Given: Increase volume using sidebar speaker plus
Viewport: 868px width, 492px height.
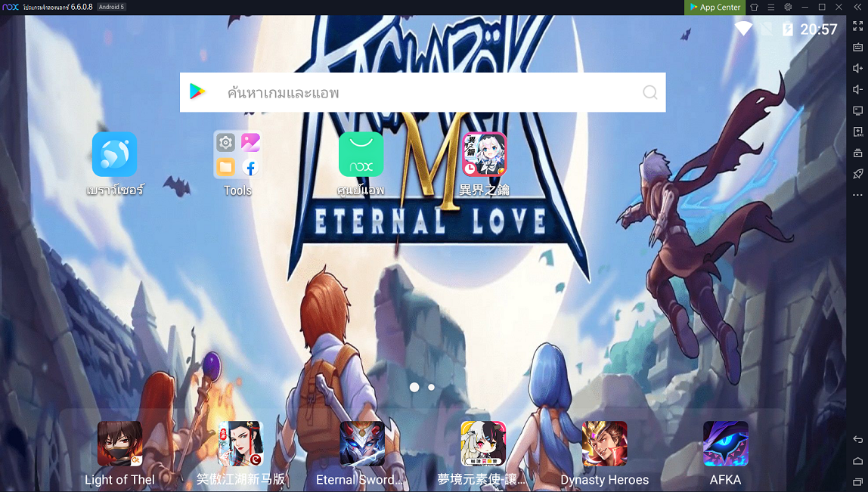Looking at the screenshot, I should (857, 68).
